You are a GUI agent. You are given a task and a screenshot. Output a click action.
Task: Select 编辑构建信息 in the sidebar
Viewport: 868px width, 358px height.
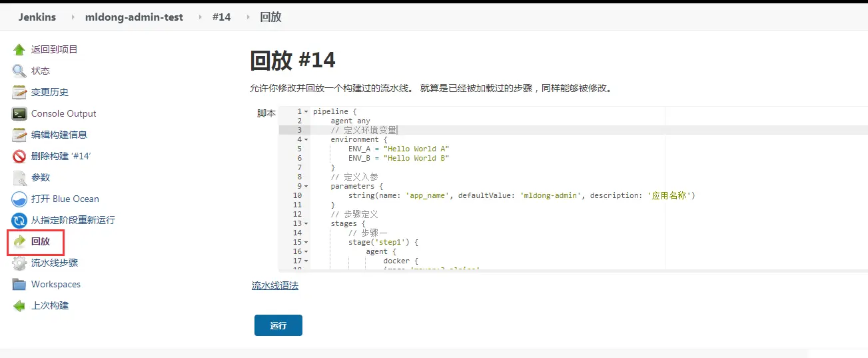point(59,135)
